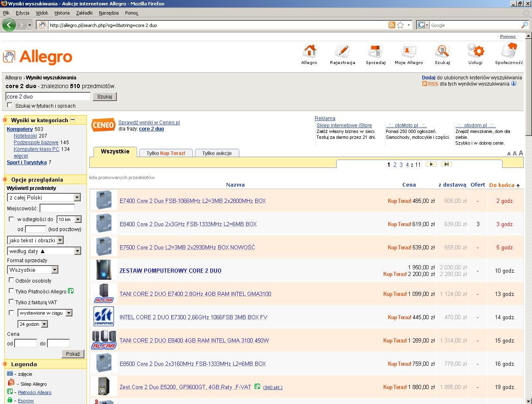Screen dimensions: 532x404
Task: Open the 24 godzin dropdown
Action: coord(32,324)
